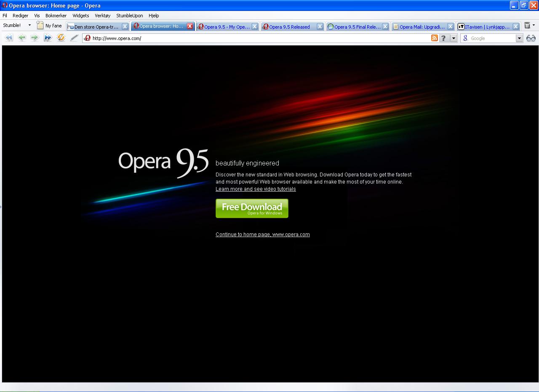Open the Fil menu

point(5,16)
